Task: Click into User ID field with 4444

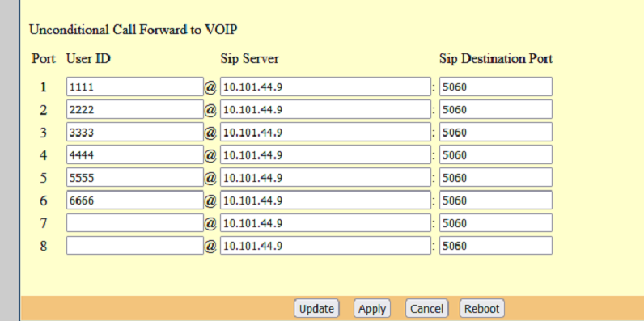Action: (135, 154)
